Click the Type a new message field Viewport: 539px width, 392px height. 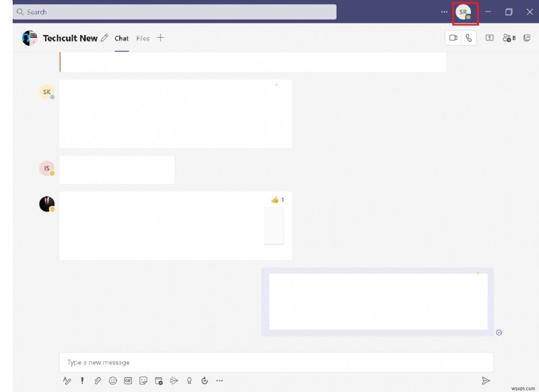click(x=276, y=362)
